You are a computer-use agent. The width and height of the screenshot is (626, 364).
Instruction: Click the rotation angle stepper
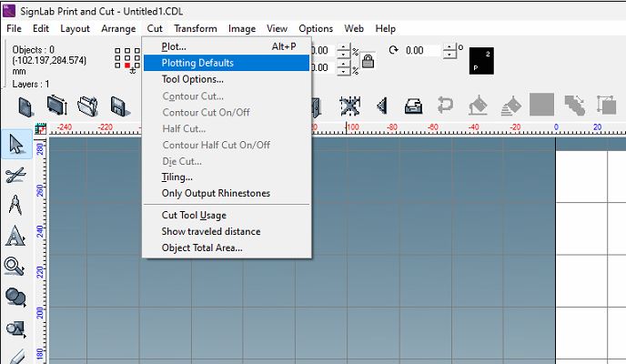[449, 51]
